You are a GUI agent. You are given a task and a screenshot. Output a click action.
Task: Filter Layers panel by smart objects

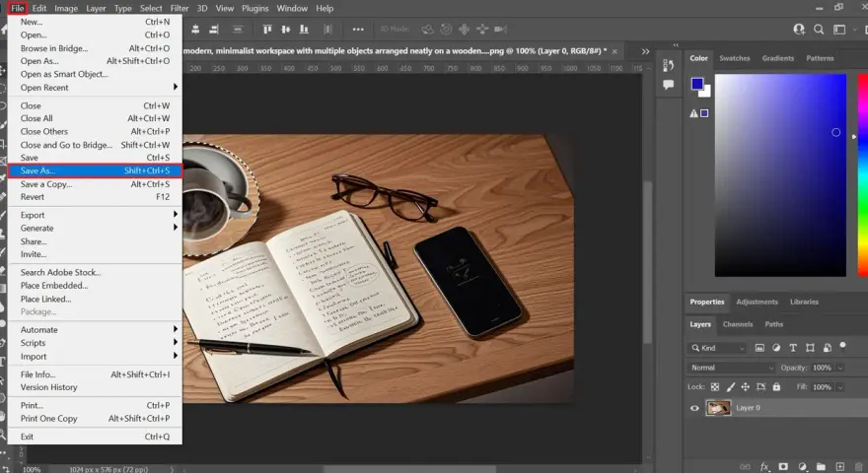(827, 348)
